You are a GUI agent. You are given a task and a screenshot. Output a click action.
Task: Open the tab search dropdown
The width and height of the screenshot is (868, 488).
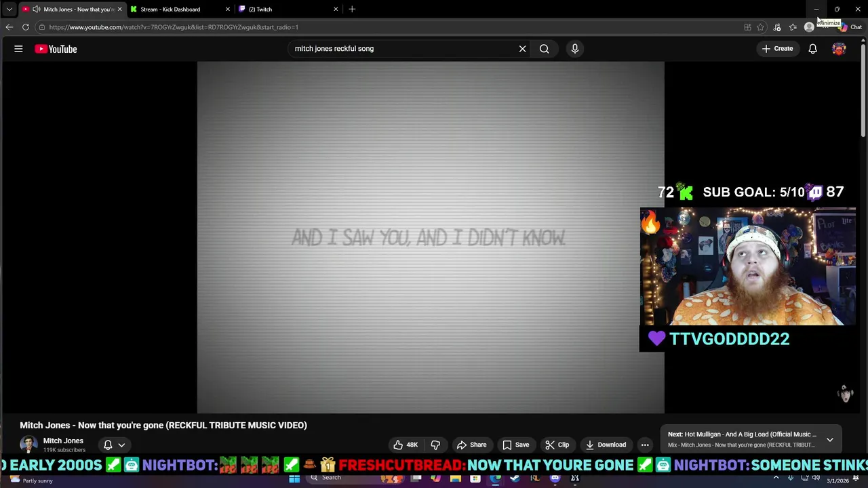[x=9, y=9]
